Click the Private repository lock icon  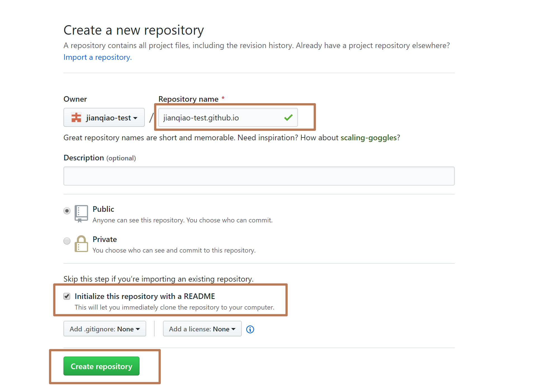(x=81, y=244)
